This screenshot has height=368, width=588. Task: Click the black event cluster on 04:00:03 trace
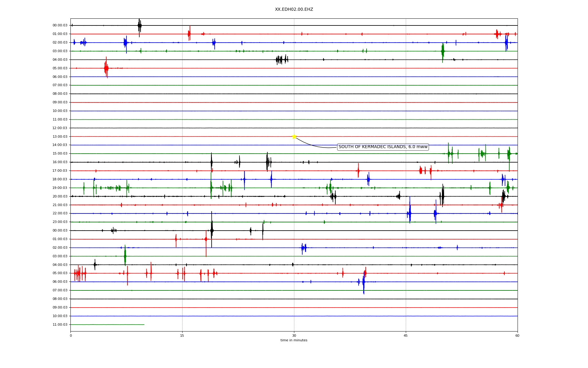click(282, 59)
